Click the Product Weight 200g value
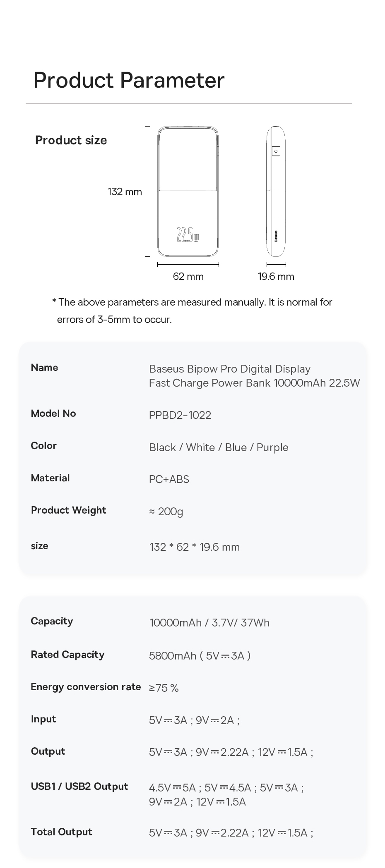This screenshot has width=385, height=868. [x=166, y=512]
